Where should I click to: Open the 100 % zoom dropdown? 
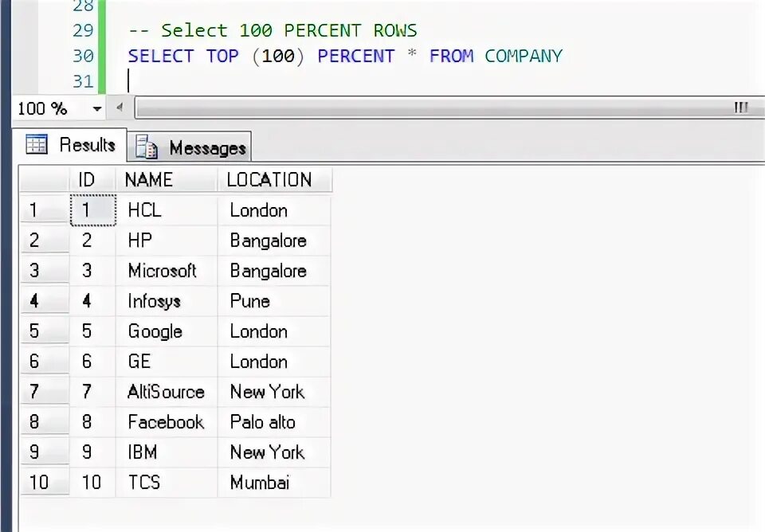click(97, 108)
